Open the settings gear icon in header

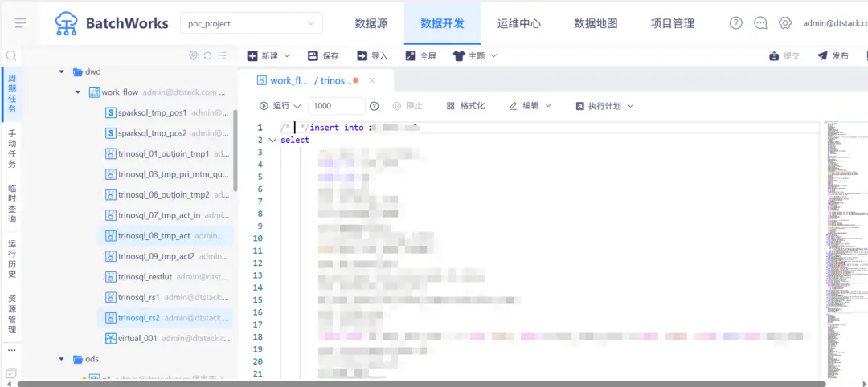click(785, 23)
